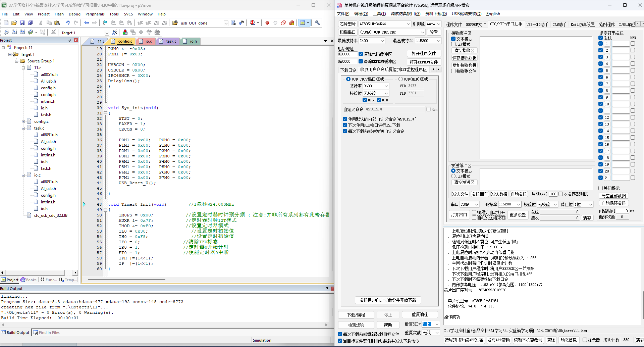Open the Peripherals menu in µVision

[x=95, y=14]
